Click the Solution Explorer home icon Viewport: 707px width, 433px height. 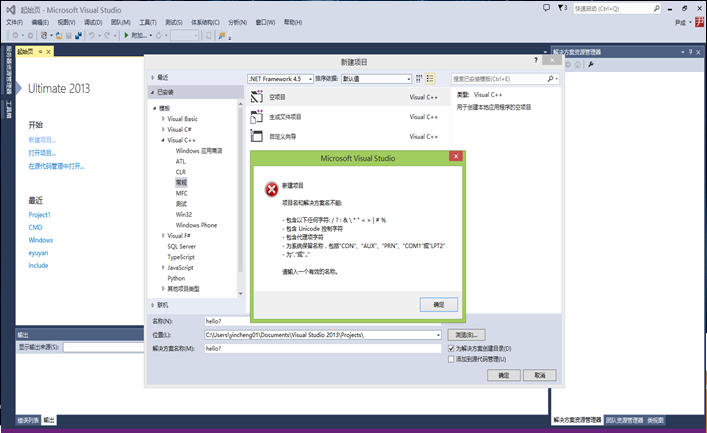pos(577,64)
